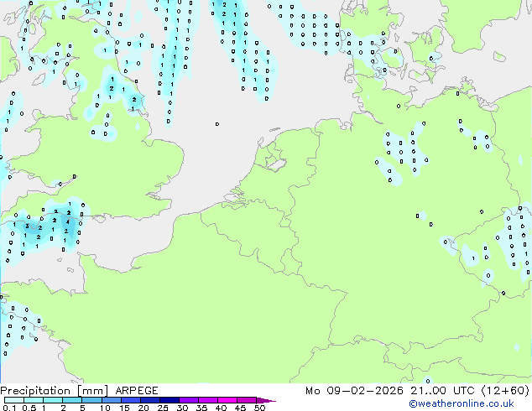
Task: Click the 'Precipitation' title word
Action: click(x=35, y=391)
